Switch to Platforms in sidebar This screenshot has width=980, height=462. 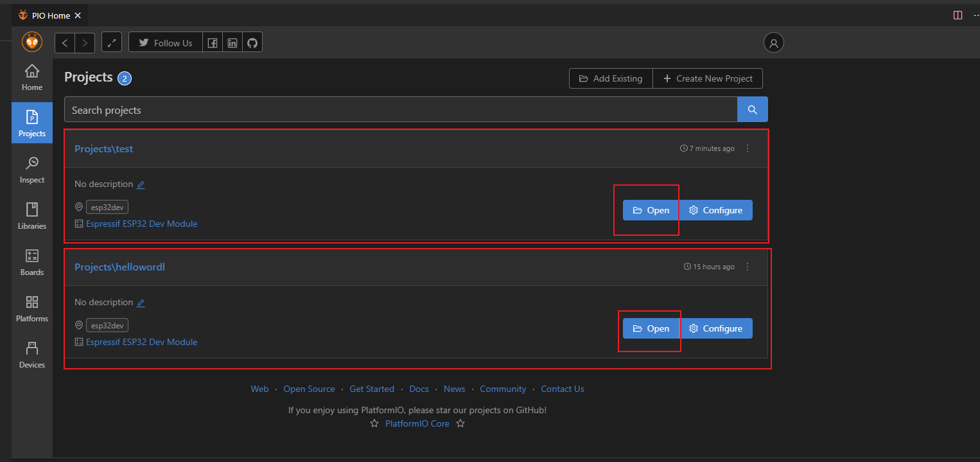(31, 309)
